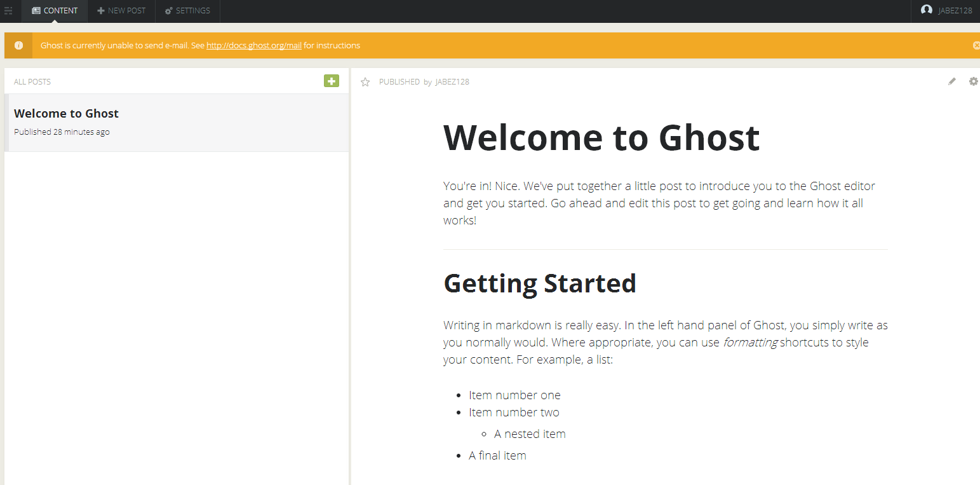This screenshot has width=980, height=485.
Task: Click list entry 'Item number one'
Action: [514, 395]
